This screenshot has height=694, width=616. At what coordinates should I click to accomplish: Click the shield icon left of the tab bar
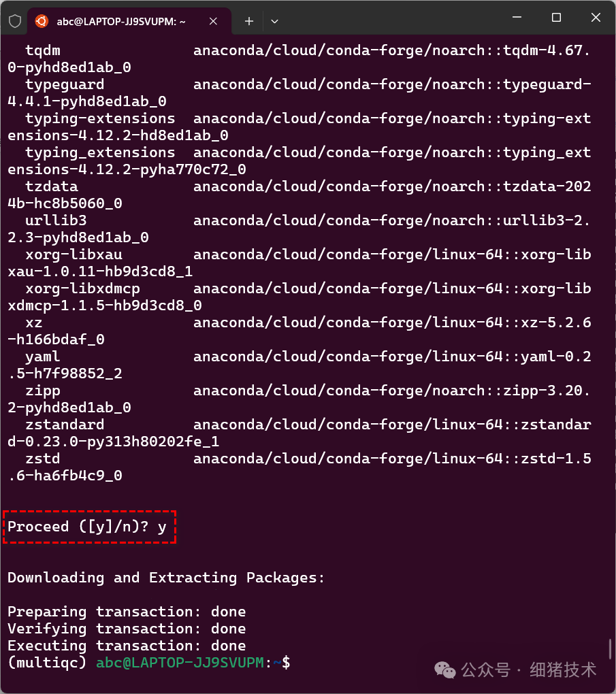coord(14,20)
